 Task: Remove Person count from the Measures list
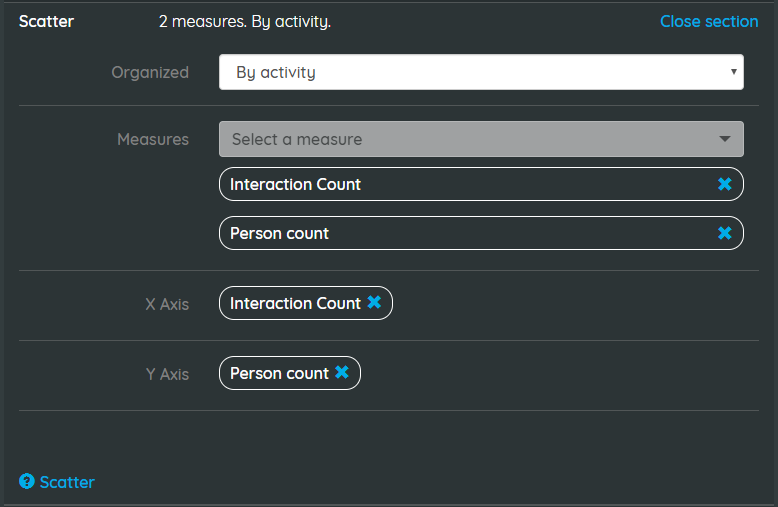point(724,233)
